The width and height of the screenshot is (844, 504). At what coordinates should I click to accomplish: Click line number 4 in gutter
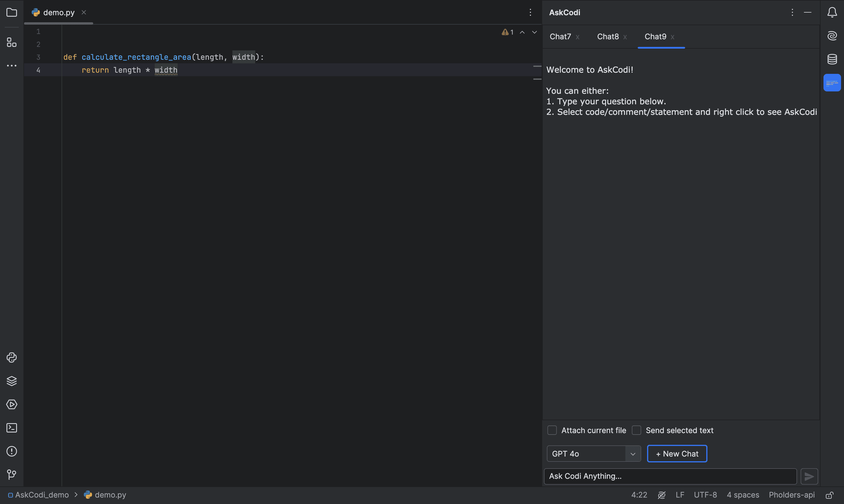click(x=38, y=70)
